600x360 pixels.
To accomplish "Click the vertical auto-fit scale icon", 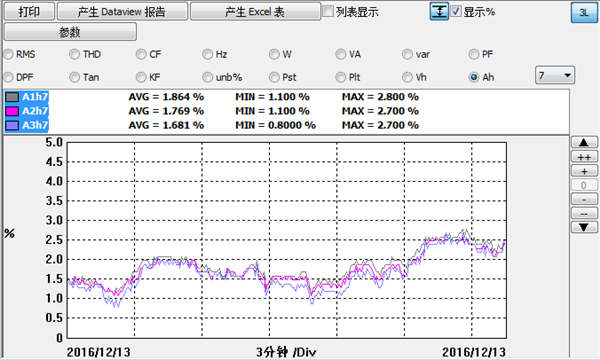I will tap(439, 11).
